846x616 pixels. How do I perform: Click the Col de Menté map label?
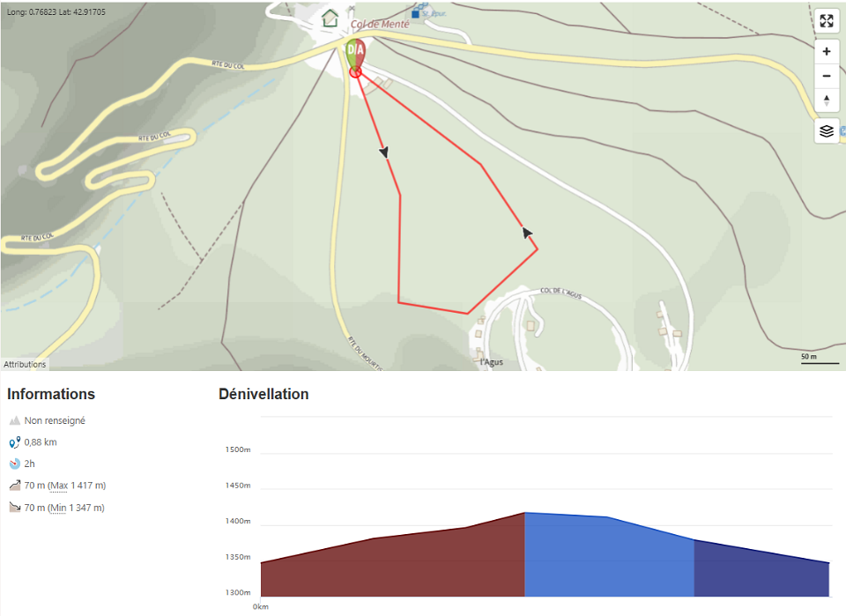pyautogui.click(x=380, y=24)
